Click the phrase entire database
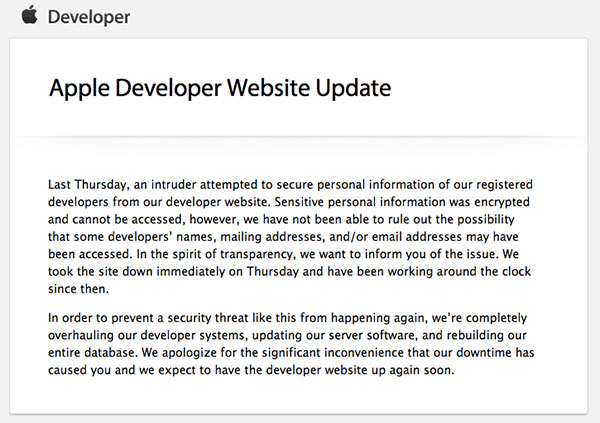 (92, 353)
